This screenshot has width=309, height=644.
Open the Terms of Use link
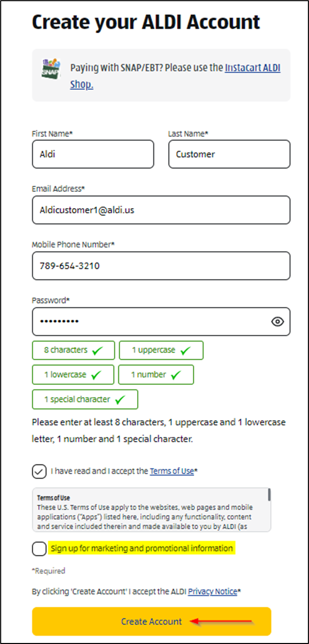[172, 472]
